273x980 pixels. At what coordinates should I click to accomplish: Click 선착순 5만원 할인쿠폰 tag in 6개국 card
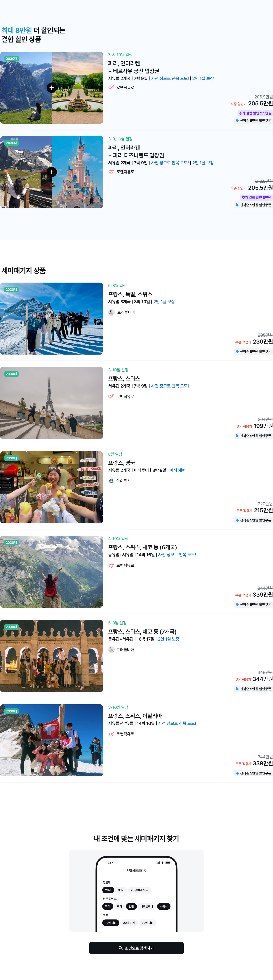tap(253, 604)
